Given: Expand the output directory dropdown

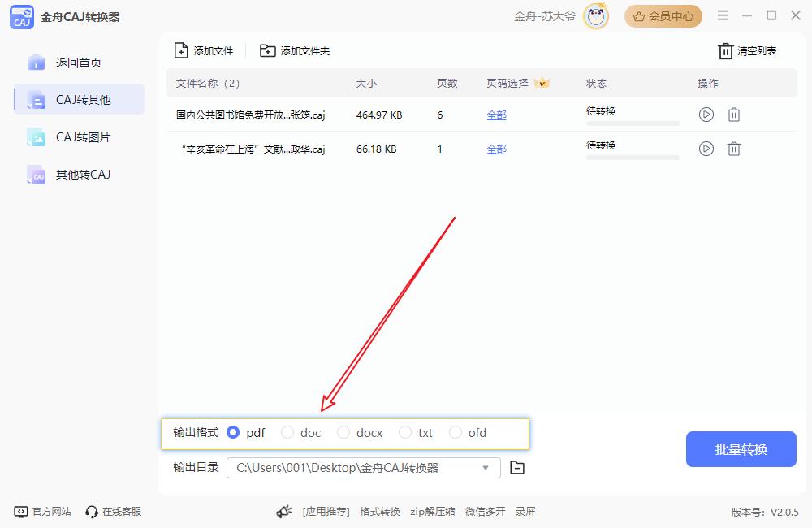Looking at the screenshot, I should 486,467.
